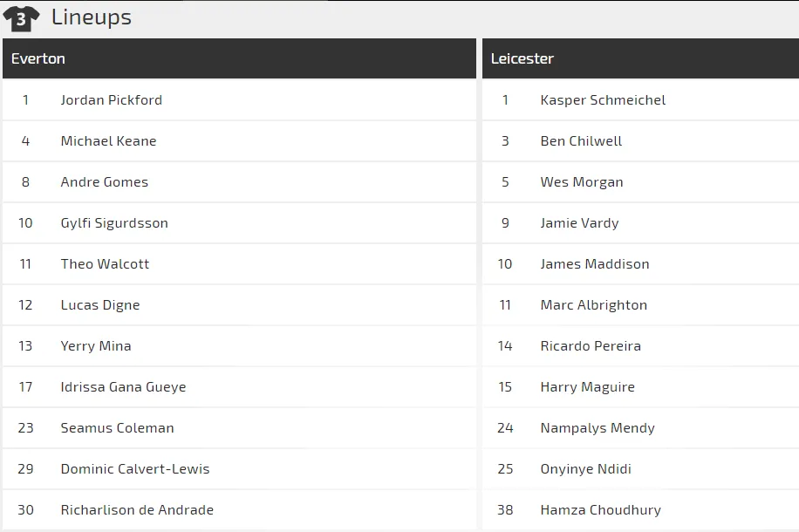Viewport: 799px width, 532px height.
Task: Click the shirt icon beside Lineups
Action: [x=21, y=17]
